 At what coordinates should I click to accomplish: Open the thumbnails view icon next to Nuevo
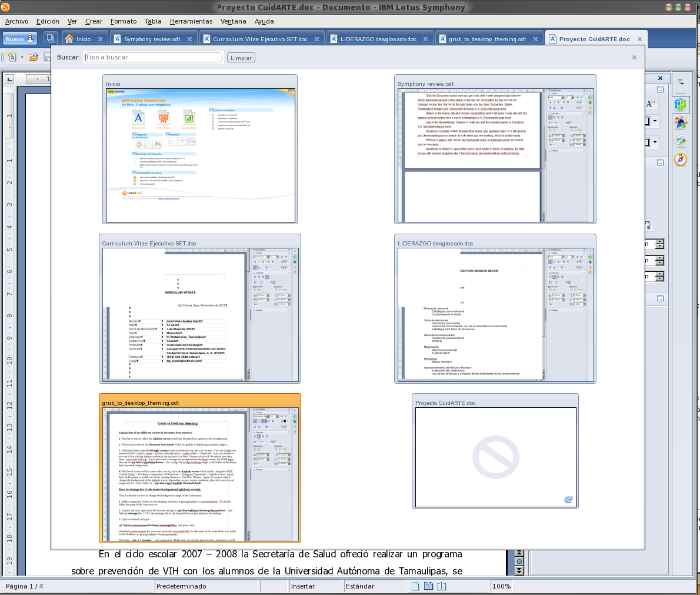pos(51,39)
